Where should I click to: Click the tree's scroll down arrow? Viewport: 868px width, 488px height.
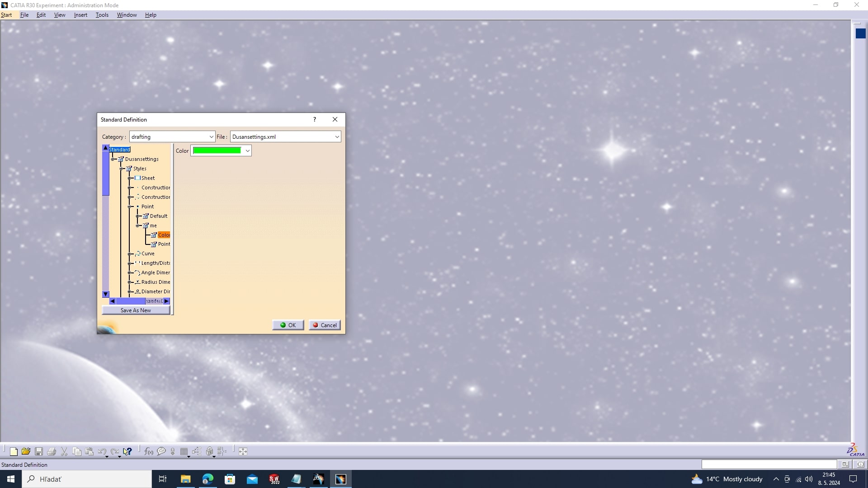pyautogui.click(x=106, y=294)
